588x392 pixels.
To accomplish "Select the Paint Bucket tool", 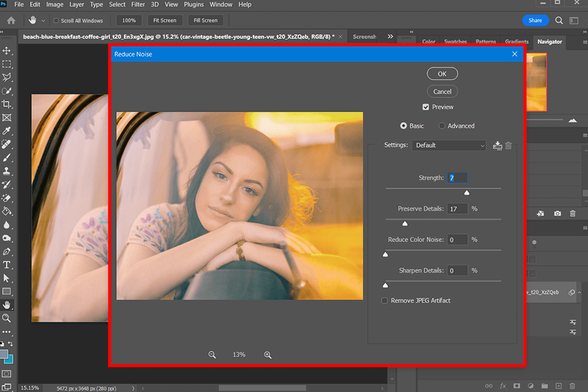I will (6, 211).
